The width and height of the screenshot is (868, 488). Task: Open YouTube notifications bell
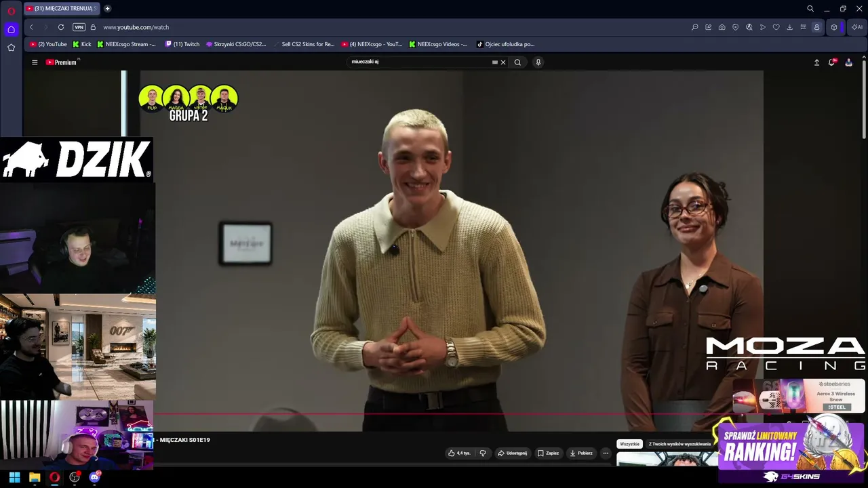[x=832, y=62]
